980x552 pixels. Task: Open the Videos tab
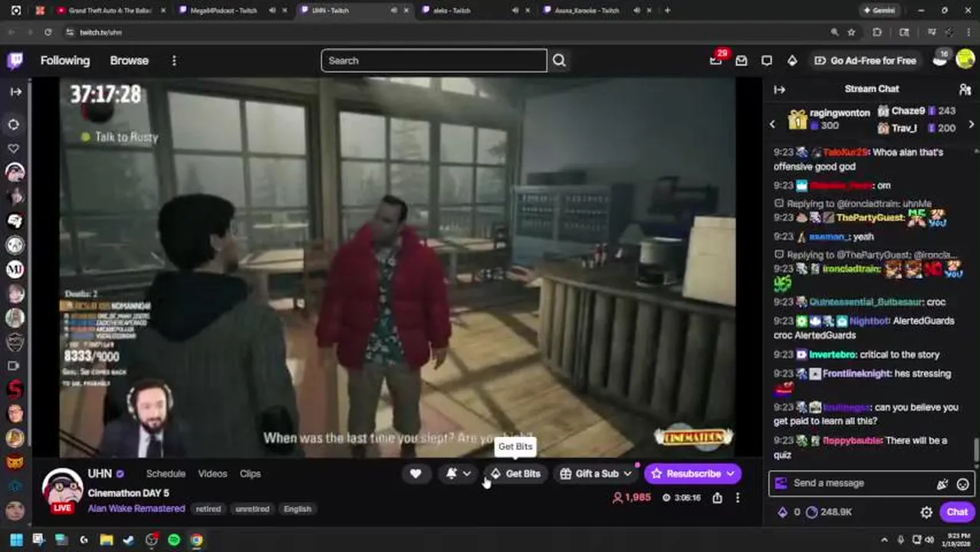[212, 474]
